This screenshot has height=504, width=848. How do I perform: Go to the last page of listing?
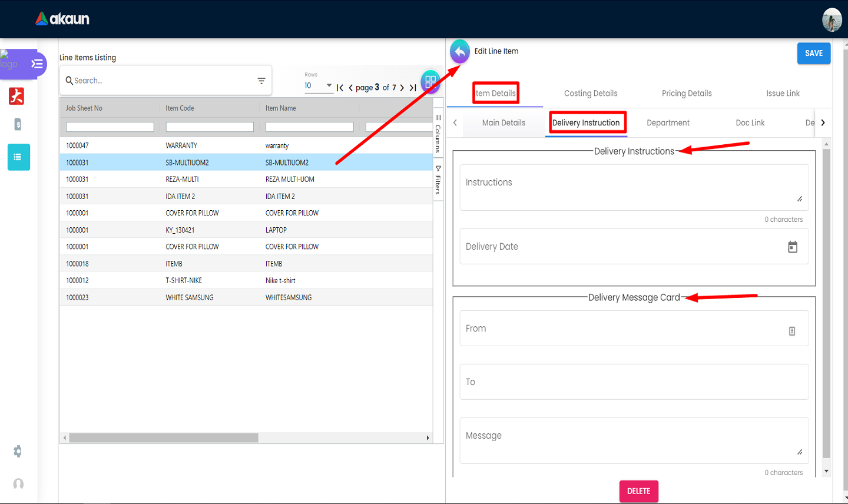(413, 88)
